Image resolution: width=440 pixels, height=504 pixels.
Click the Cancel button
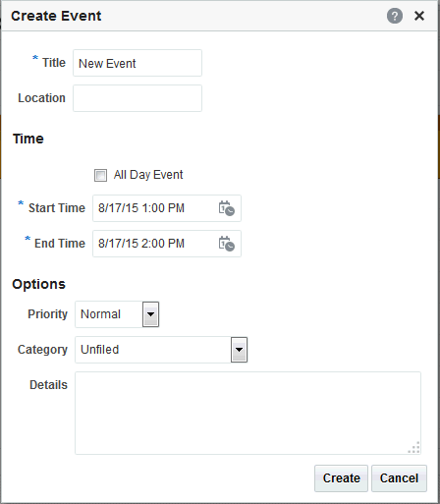(399, 478)
